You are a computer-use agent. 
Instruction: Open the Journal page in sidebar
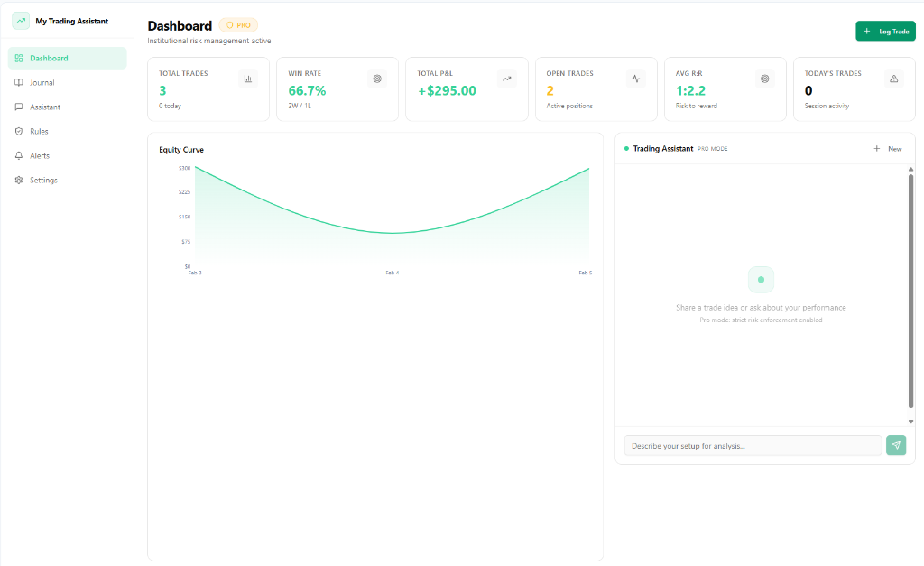pos(67,82)
